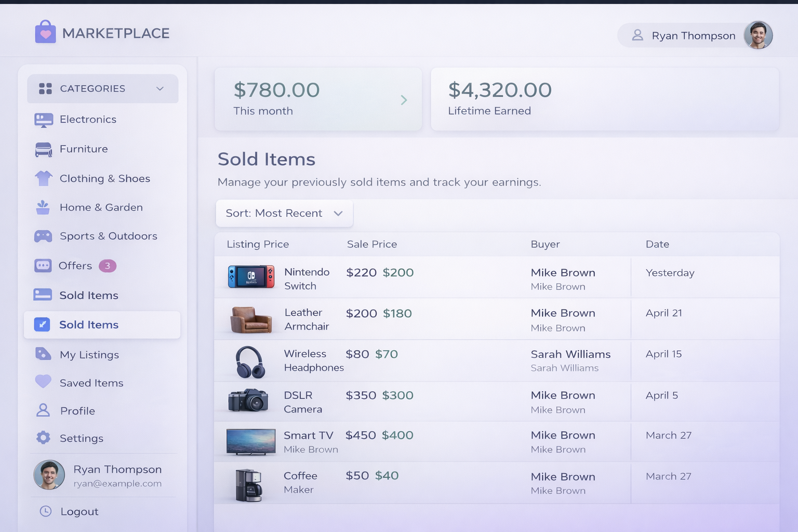
Task: Open Offers with 3 pending badge
Action: coord(75,266)
